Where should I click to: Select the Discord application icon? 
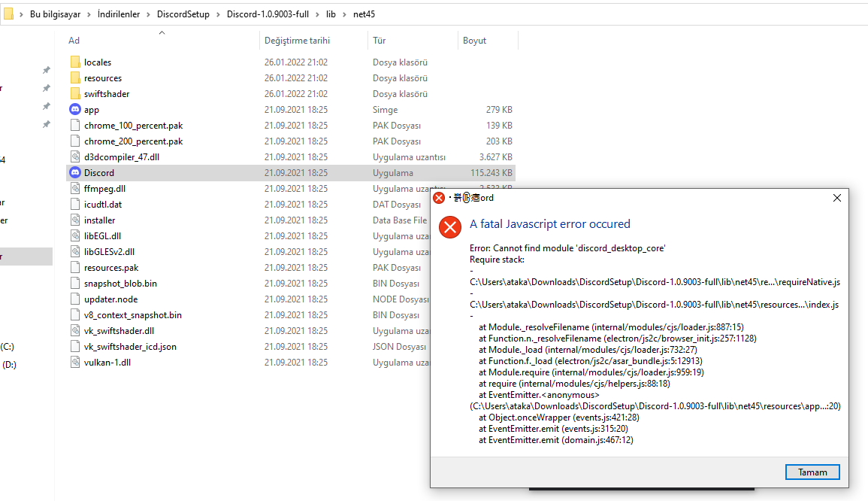tap(75, 173)
